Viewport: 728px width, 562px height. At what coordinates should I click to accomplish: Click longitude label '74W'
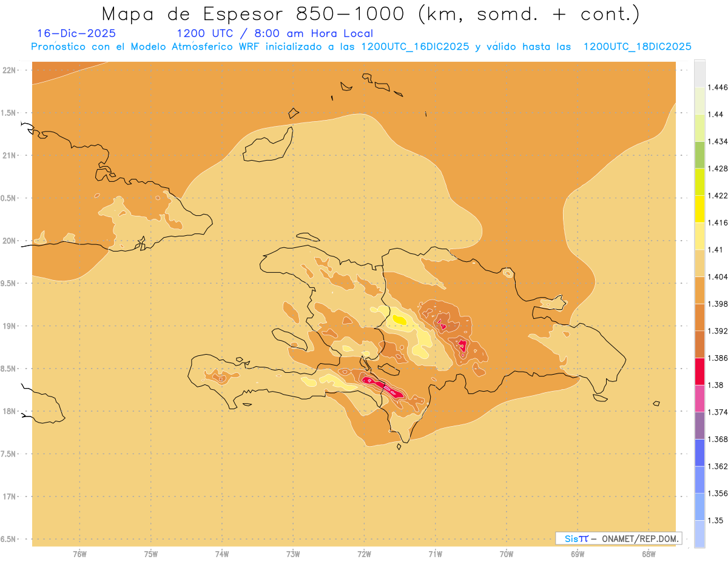point(222,554)
